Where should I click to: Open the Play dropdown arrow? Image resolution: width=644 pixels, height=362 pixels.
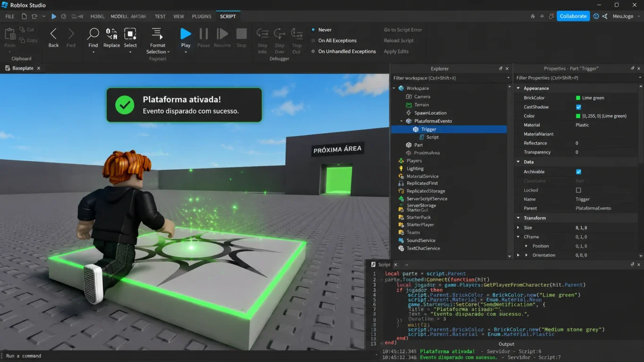[x=185, y=52]
